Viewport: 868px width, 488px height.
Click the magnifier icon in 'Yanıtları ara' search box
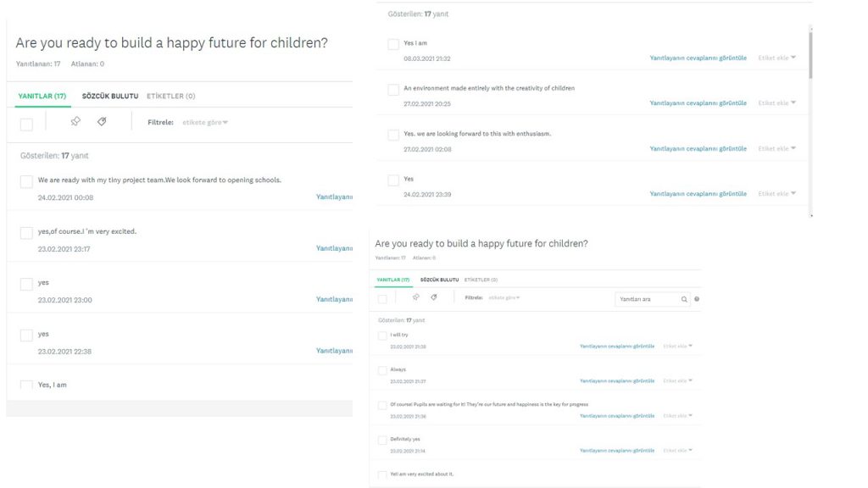tap(684, 299)
